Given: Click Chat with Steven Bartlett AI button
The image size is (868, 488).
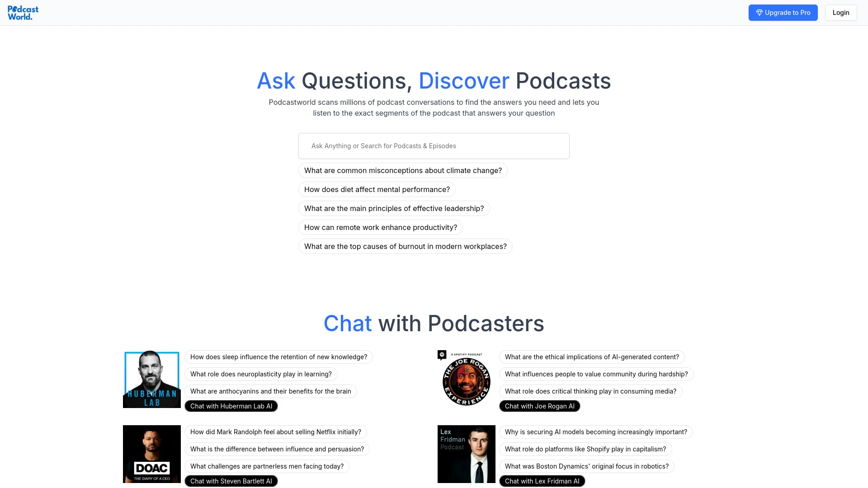Looking at the screenshot, I should point(231,481).
